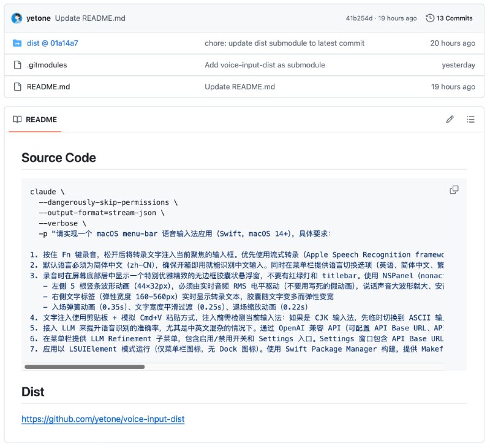
Task: Open the latest commit message Update README.md
Action: coord(90,18)
